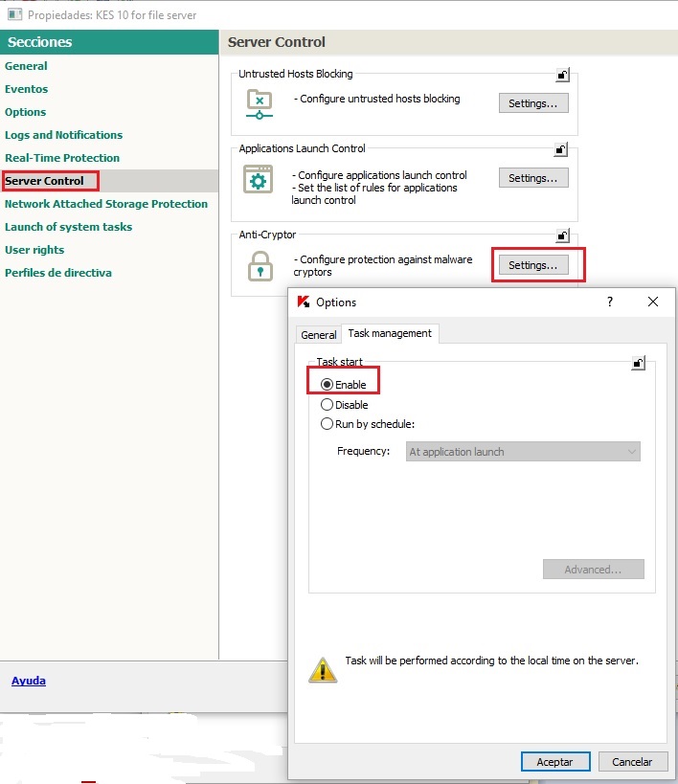Click the local time warning message
Viewport: 678px width, 784px height.
[492, 661]
